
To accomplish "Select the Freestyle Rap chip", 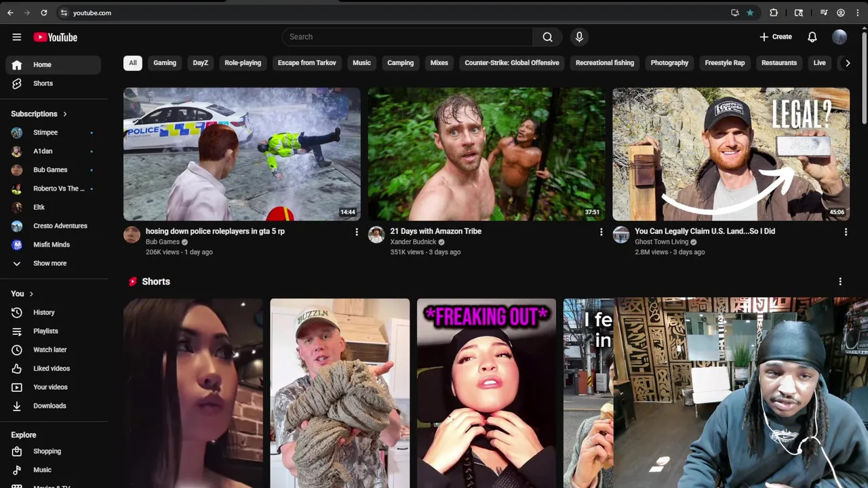I will (x=724, y=63).
